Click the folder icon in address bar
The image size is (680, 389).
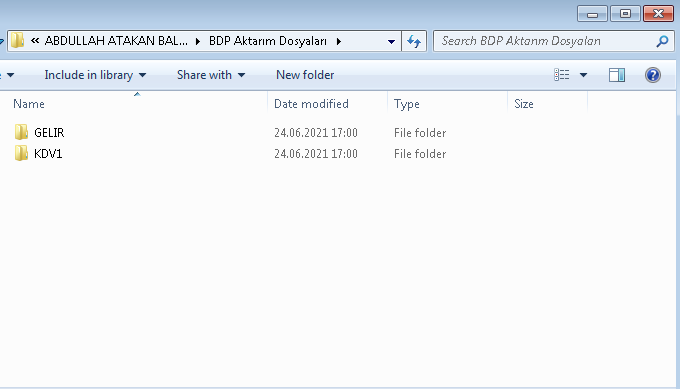pyautogui.click(x=18, y=41)
